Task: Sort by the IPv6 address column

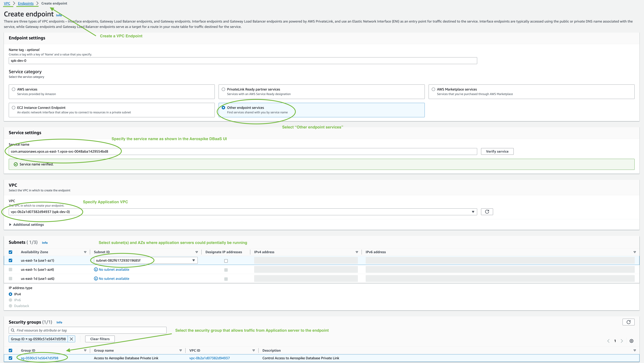Action: (x=634, y=252)
